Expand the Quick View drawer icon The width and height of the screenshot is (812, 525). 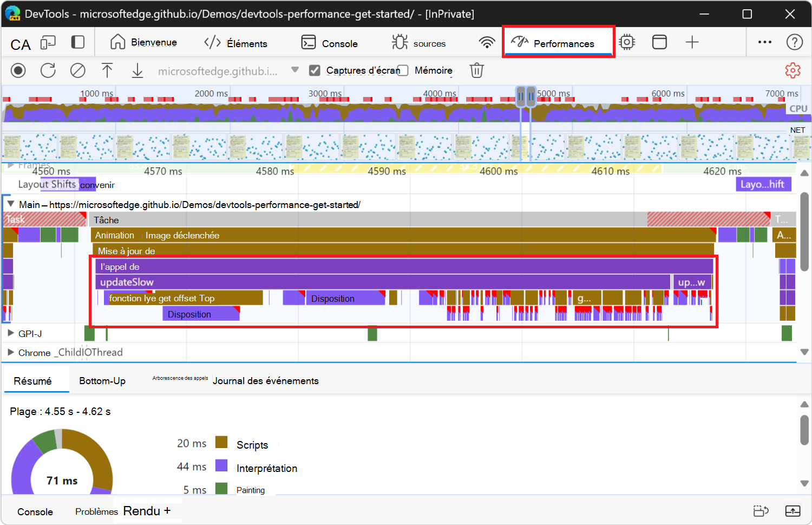point(793,511)
